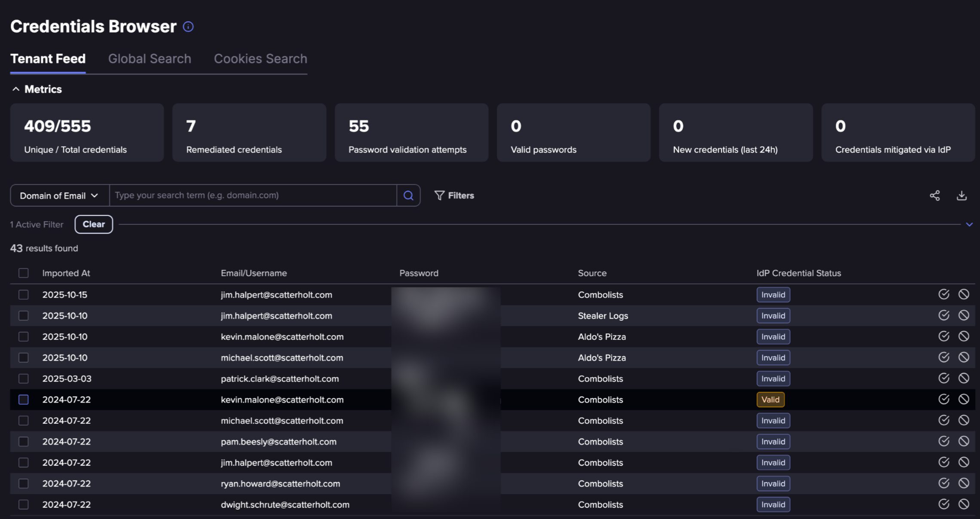Click block icon for michael.scott Aldo's Pizza row
The image size is (980, 519).
pos(964,357)
